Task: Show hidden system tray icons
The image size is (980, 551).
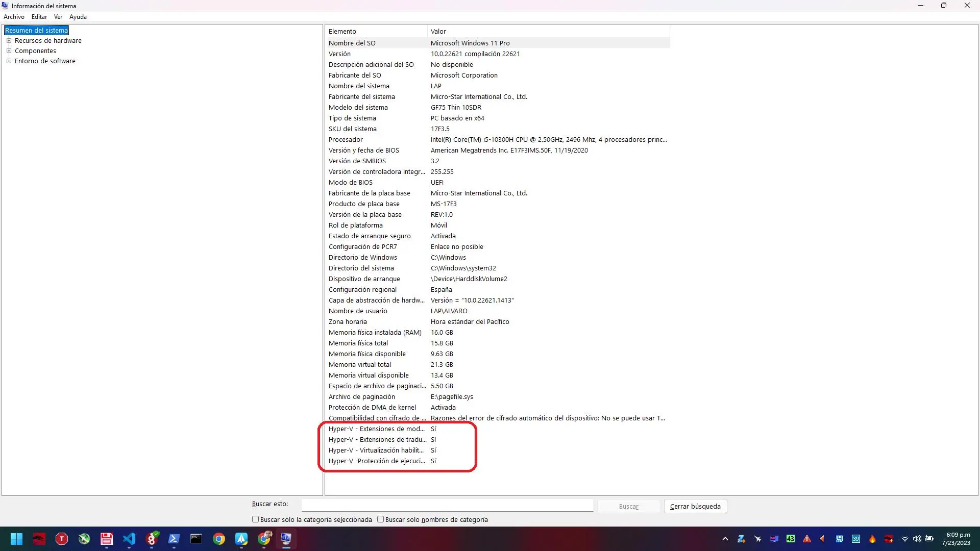Action: pos(725,539)
